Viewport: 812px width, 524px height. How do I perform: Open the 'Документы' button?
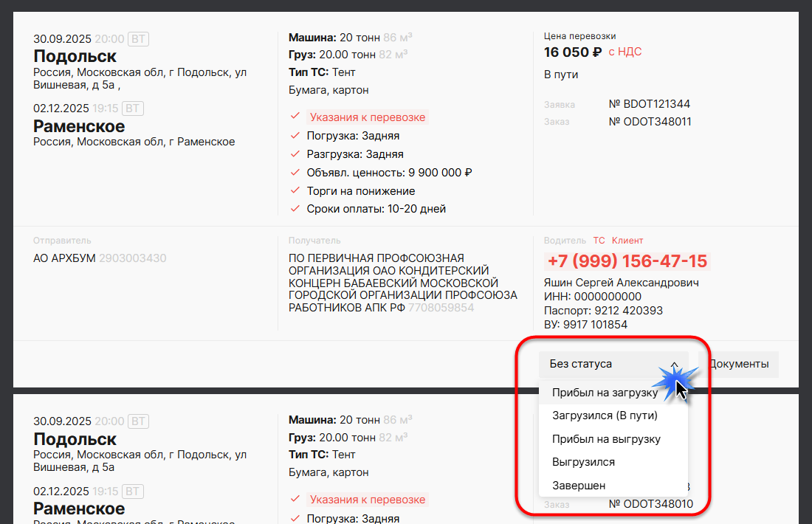[x=739, y=364]
